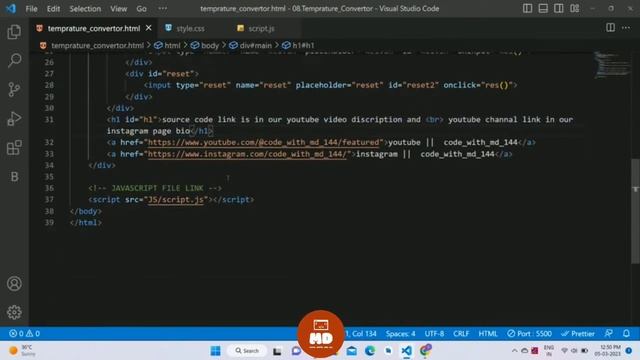Click the VS Code logo icon
The height and width of the screenshot is (360, 640).
click(x=11, y=8)
